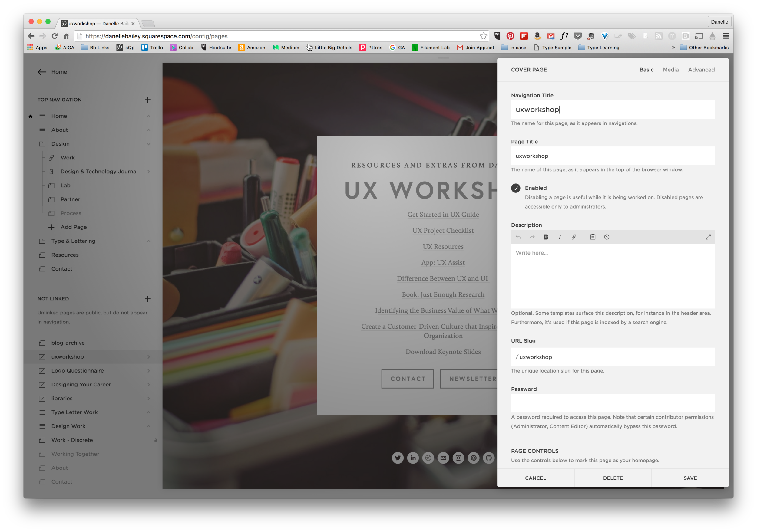Viewport: 757px width, 532px height.
Task: Add a page to Top Navigation with plus
Action: (x=147, y=100)
